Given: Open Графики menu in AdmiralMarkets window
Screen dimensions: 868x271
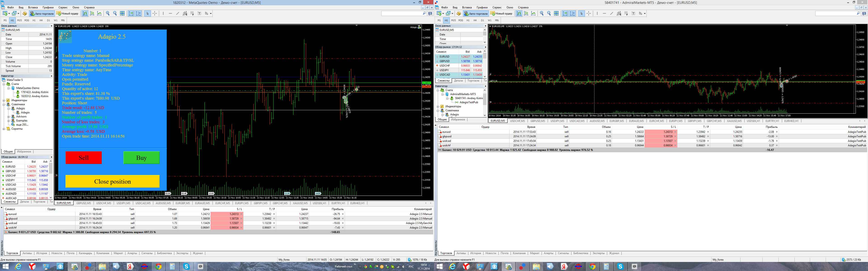Looking at the screenshot, I should pos(482,7).
